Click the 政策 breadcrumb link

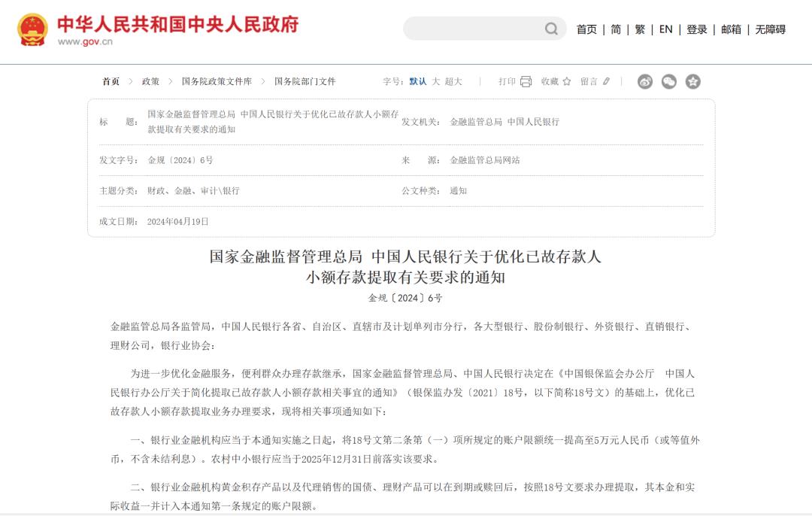[150, 81]
